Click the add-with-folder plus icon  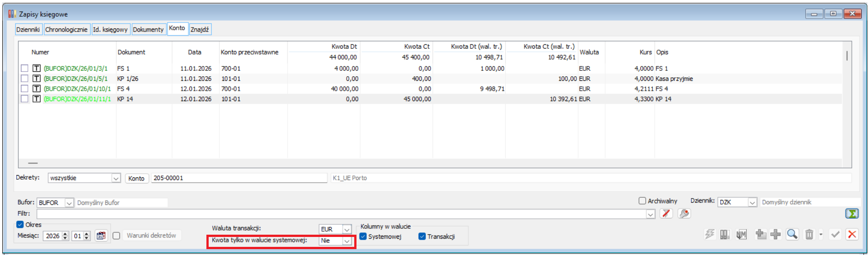(x=761, y=234)
